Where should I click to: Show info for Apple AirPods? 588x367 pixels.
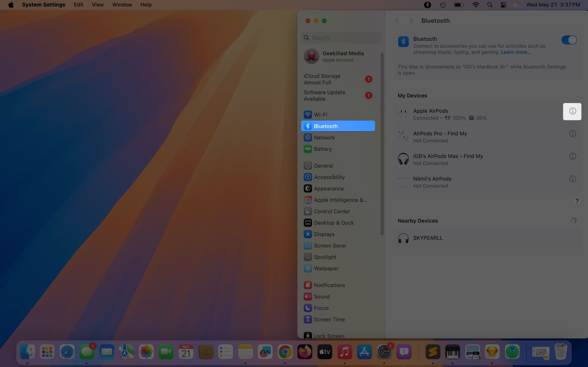pyautogui.click(x=573, y=111)
